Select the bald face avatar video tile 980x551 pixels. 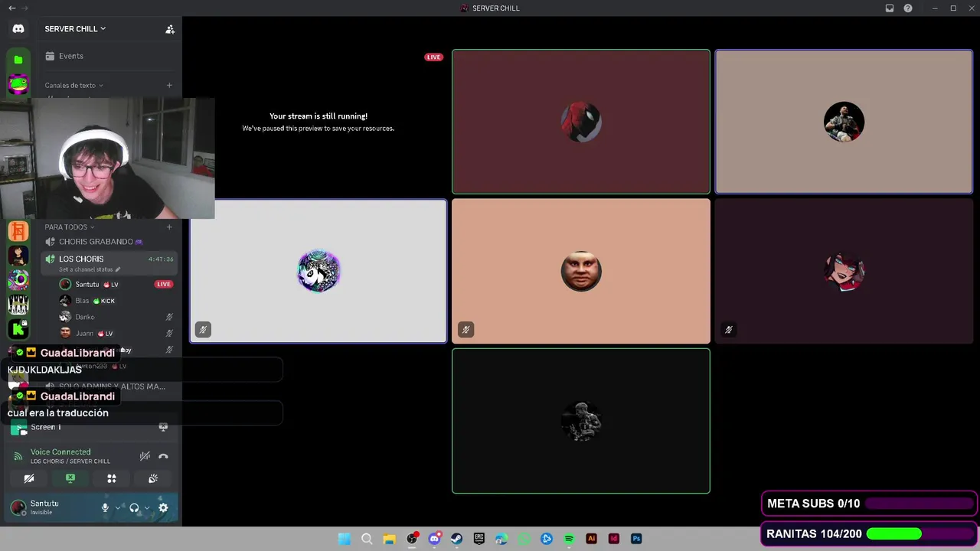581,271
